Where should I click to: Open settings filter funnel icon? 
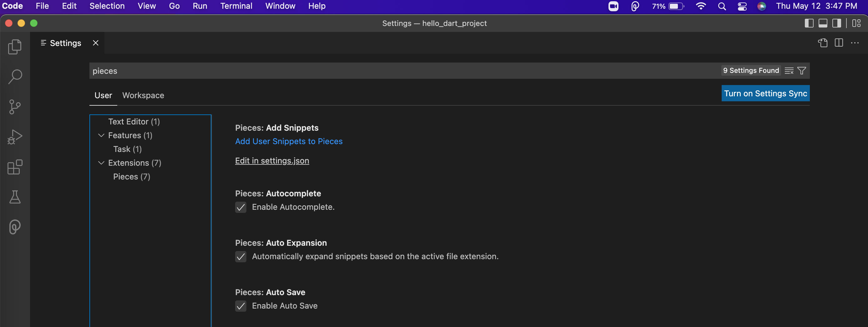coord(802,71)
